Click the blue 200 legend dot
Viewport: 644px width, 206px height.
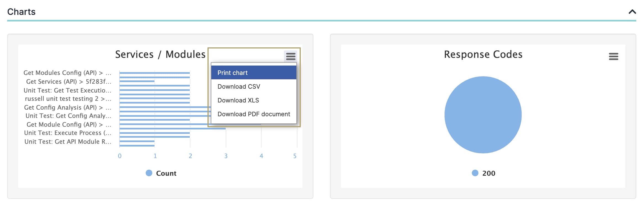475,173
